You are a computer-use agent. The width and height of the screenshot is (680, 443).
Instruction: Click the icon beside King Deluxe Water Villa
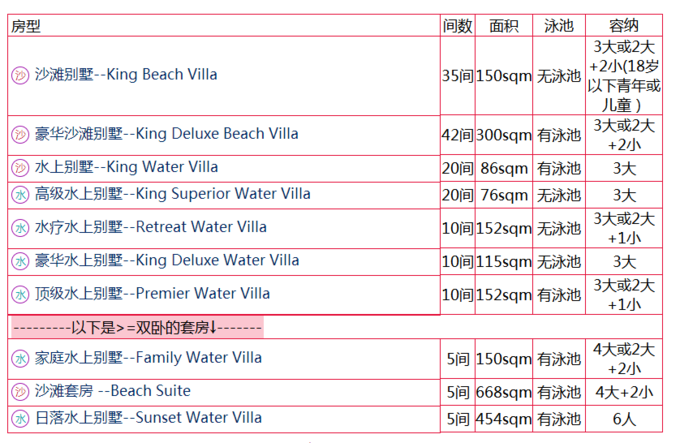pyautogui.click(x=20, y=261)
